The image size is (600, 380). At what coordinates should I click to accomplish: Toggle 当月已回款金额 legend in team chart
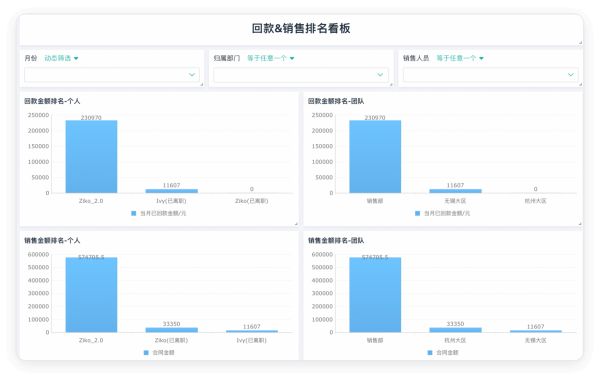443,213
